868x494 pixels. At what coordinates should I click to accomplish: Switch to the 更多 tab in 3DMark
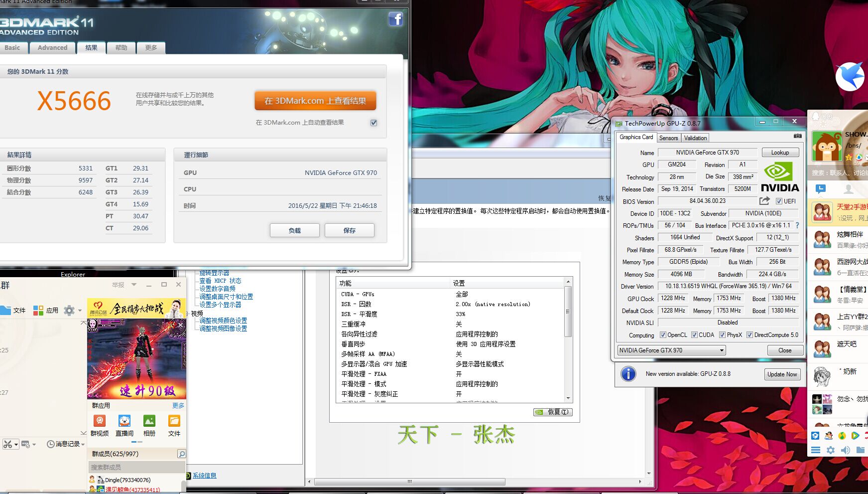(151, 48)
